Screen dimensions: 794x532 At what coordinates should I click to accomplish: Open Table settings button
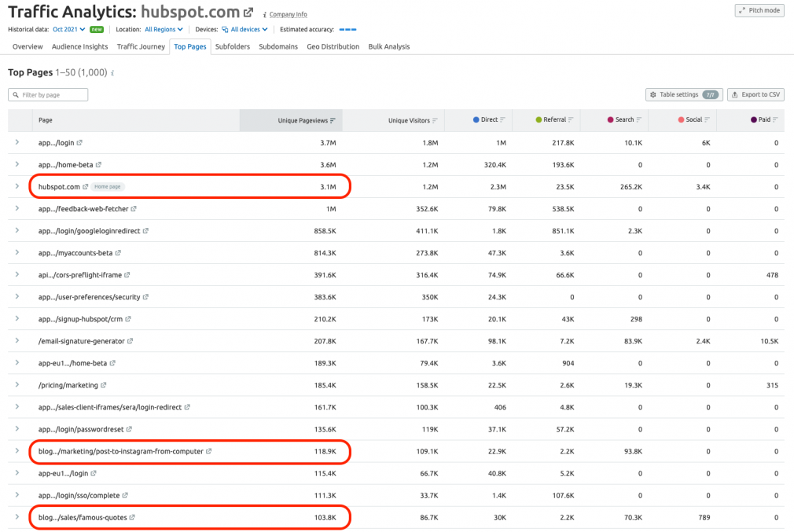pos(684,94)
